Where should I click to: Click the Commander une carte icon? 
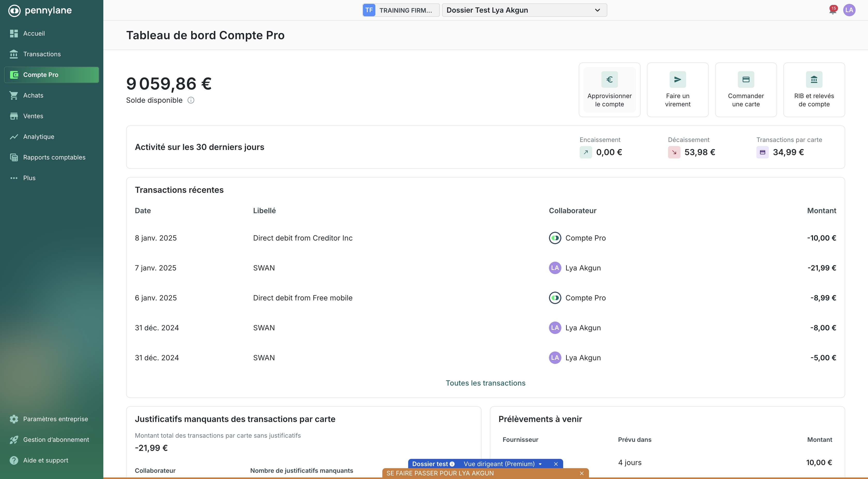click(x=746, y=79)
